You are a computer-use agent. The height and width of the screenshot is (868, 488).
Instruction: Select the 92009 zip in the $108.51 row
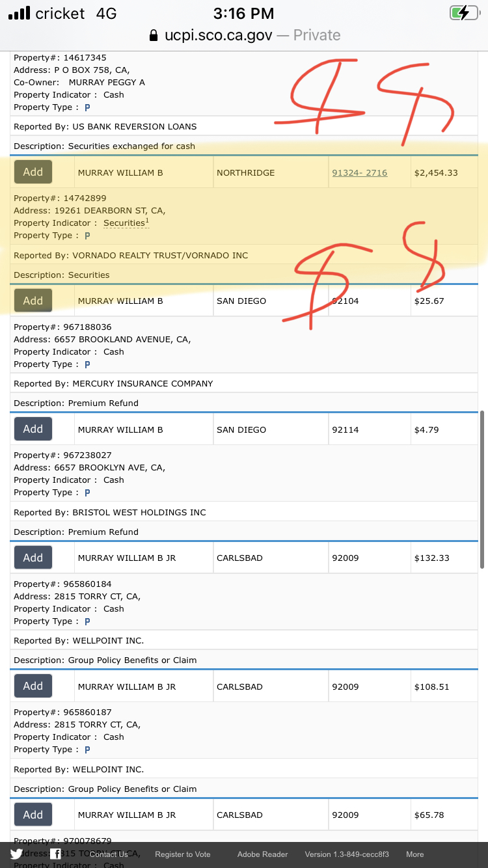click(370, 686)
